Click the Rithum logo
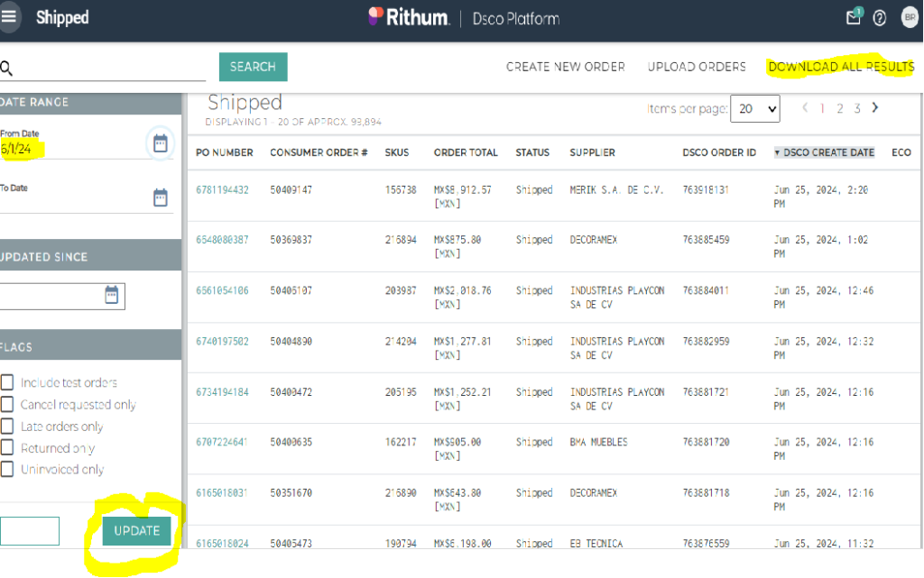 (408, 18)
